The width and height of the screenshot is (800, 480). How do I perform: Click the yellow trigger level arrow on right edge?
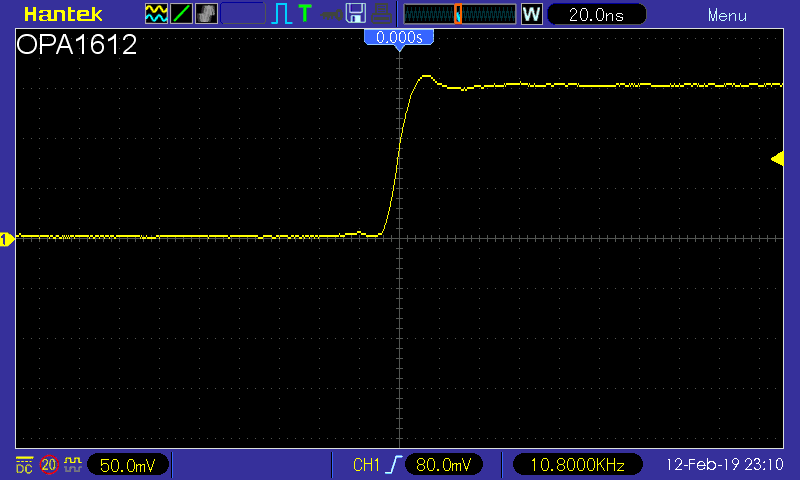[778, 159]
